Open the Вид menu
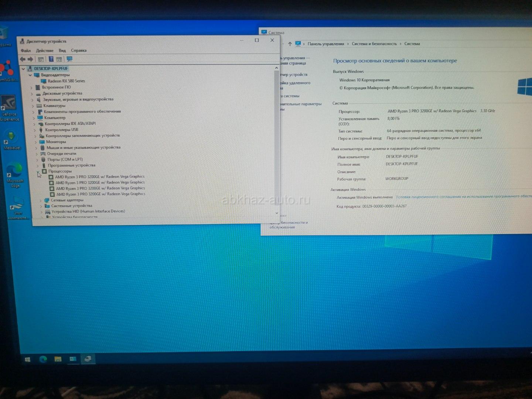This screenshot has width=532, height=399. [62, 51]
